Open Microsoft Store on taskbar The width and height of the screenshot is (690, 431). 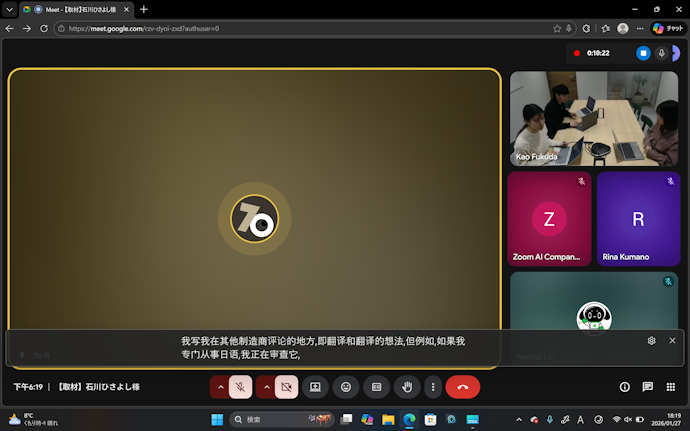pos(430,420)
